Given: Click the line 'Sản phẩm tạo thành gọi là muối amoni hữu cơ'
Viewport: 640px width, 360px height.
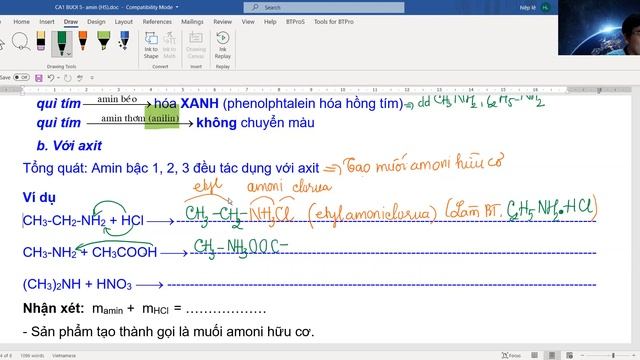Looking at the screenshot, I should (x=169, y=331).
